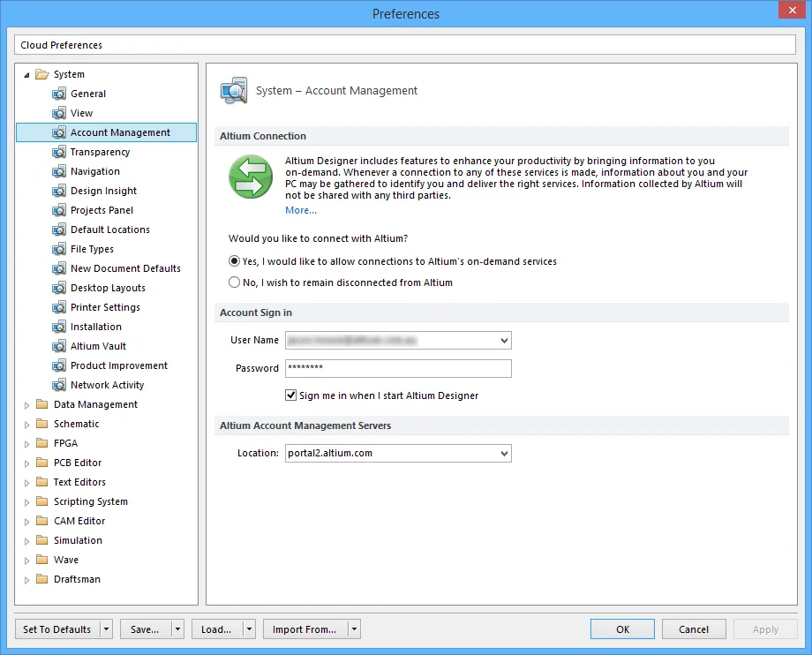Image resolution: width=812 pixels, height=655 pixels.
Task: Click the Draftsman folder icon
Action: (42, 579)
